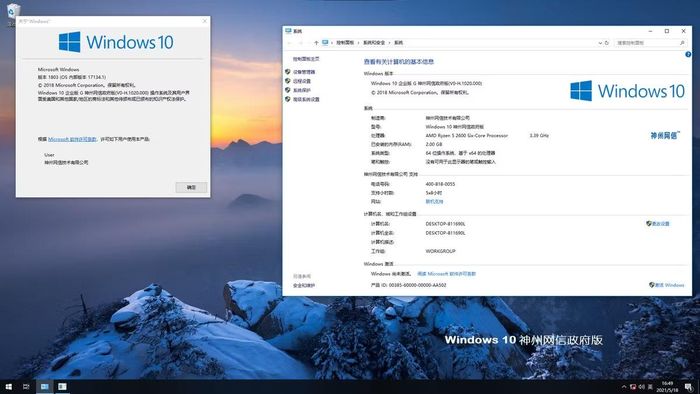Expand chevron after 系统和安全 breadcrumb
The width and height of the screenshot is (700, 394).
pos(389,43)
